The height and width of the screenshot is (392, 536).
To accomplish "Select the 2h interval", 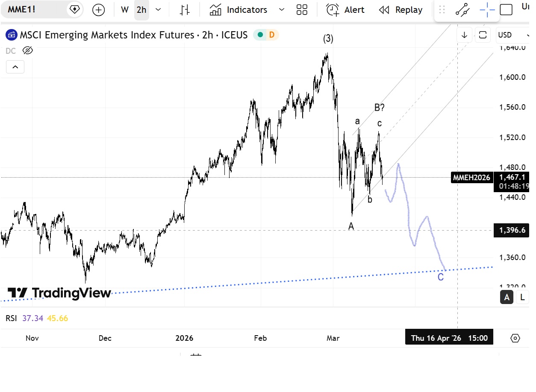I will [141, 10].
